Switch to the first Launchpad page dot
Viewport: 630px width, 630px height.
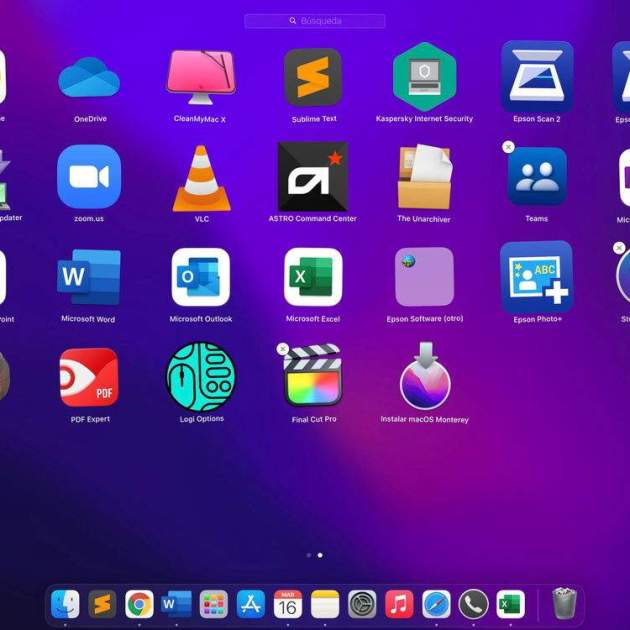(x=308, y=554)
